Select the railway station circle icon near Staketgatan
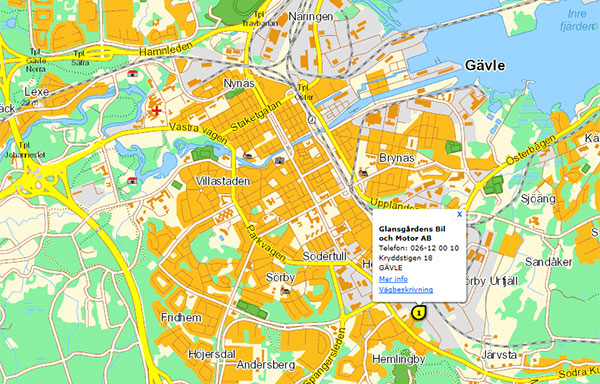Screen dimensions: 600x384 click(x=312, y=120)
